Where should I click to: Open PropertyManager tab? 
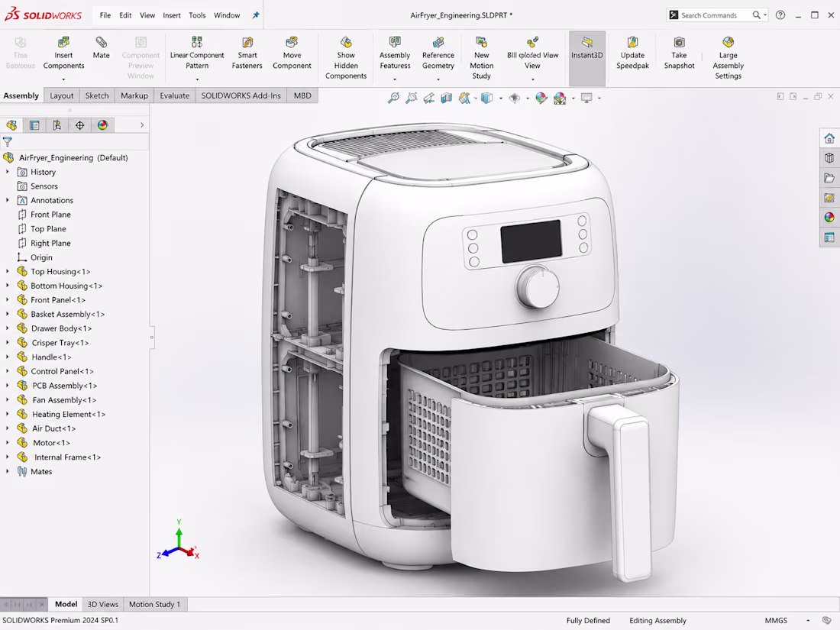[34, 124]
